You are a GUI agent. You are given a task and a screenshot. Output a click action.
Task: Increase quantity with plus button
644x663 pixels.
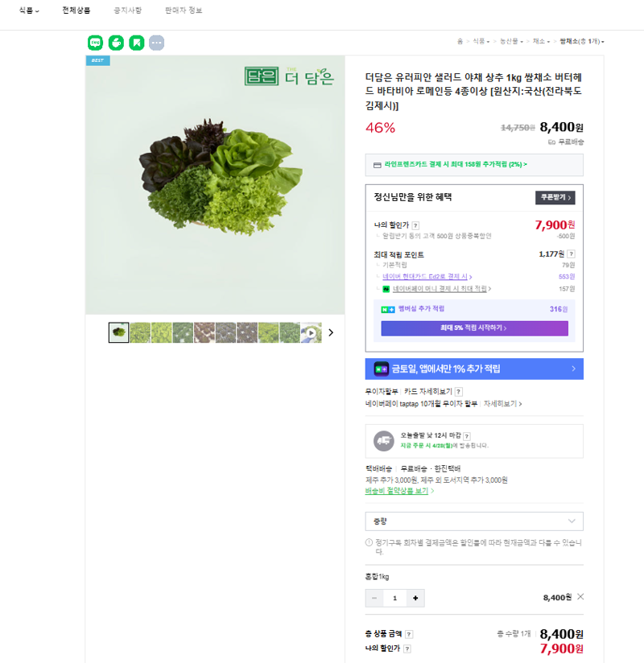pyautogui.click(x=415, y=598)
